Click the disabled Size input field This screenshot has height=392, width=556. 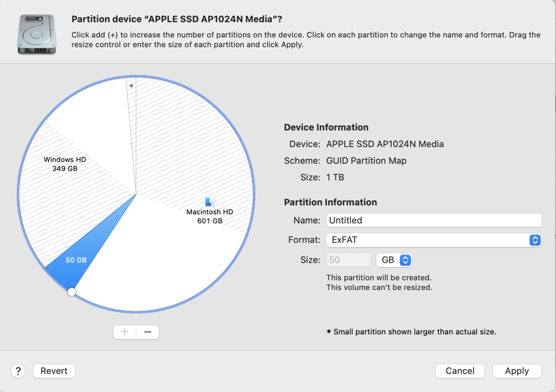click(x=347, y=260)
